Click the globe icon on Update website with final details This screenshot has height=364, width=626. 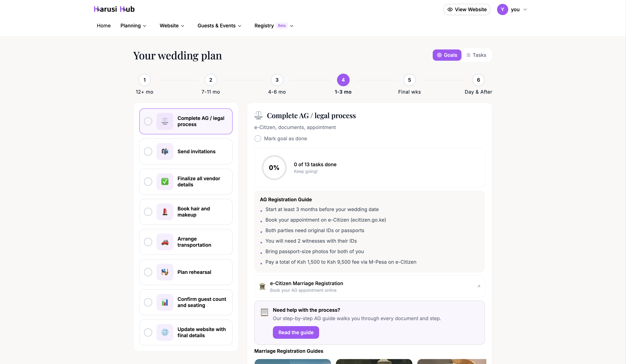tap(165, 332)
